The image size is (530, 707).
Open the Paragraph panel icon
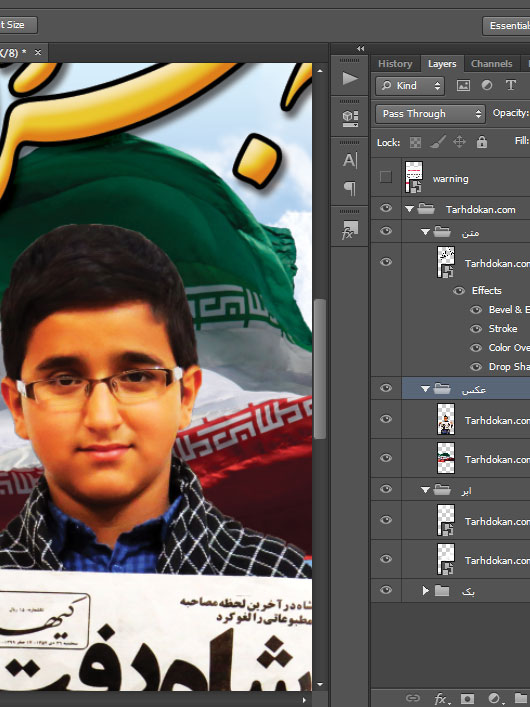(x=350, y=188)
